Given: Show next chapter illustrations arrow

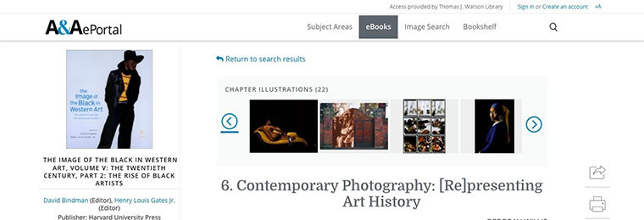Looking at the screenshot, I should 533,124.
